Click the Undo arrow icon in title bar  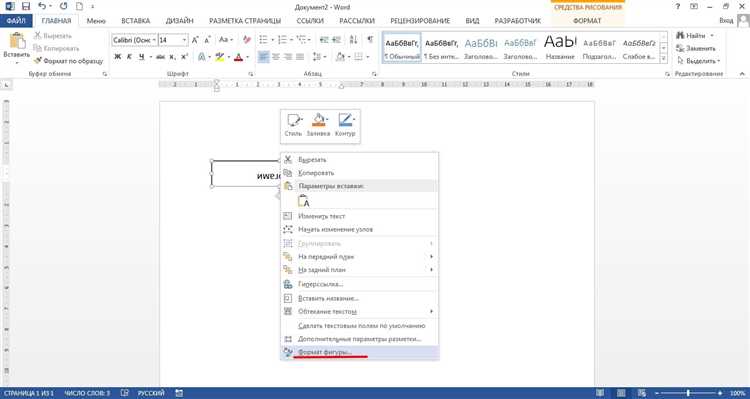pyautogui.click(x=42, y=7)
